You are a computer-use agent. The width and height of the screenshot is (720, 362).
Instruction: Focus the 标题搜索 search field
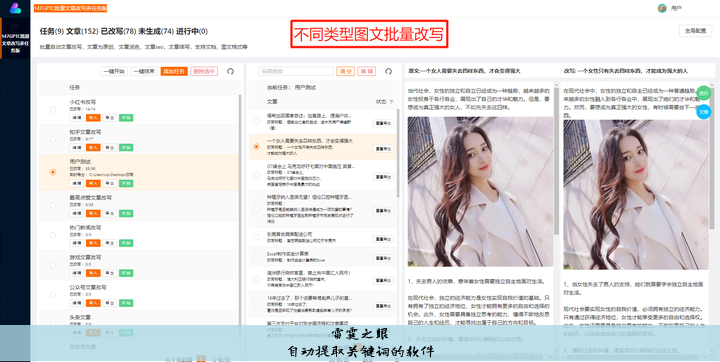tap(296, 71)
